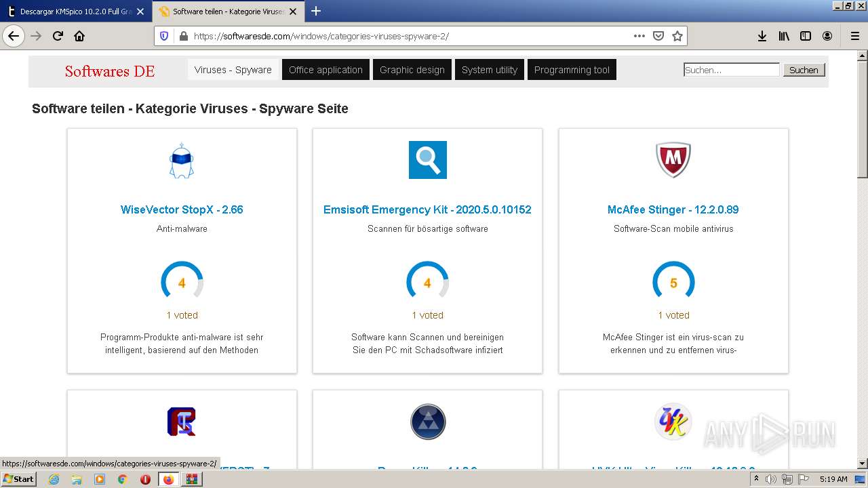Click the Softwares DE site logo
The height and width of the screenshot is (488, 868).
(x=110, y=71)
